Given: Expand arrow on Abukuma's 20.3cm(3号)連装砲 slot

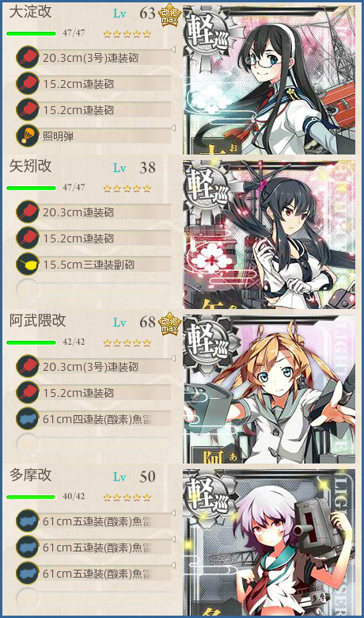Looking at the screenshot, I should [x=173, y=359].
